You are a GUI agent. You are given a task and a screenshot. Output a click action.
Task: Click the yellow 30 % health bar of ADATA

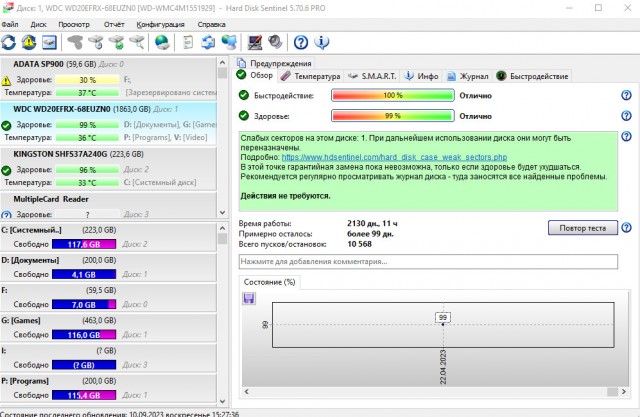click(87, 80)
